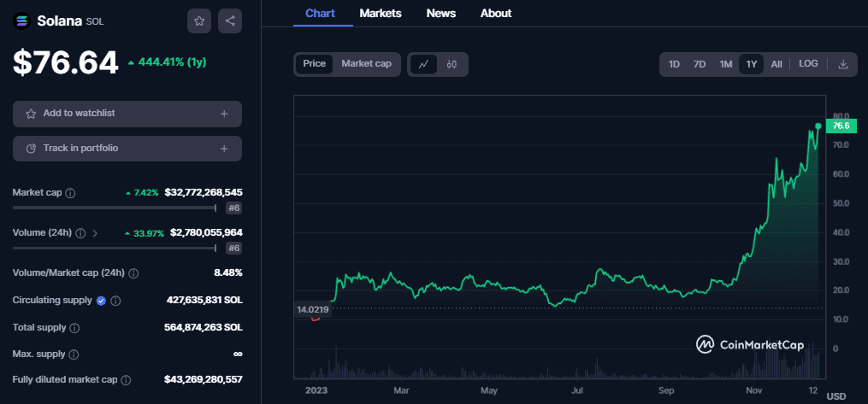The width and height of the screenshot is (868, 404).
Task: Click plus icon on Add to watchlist
Action: point(224,114)
